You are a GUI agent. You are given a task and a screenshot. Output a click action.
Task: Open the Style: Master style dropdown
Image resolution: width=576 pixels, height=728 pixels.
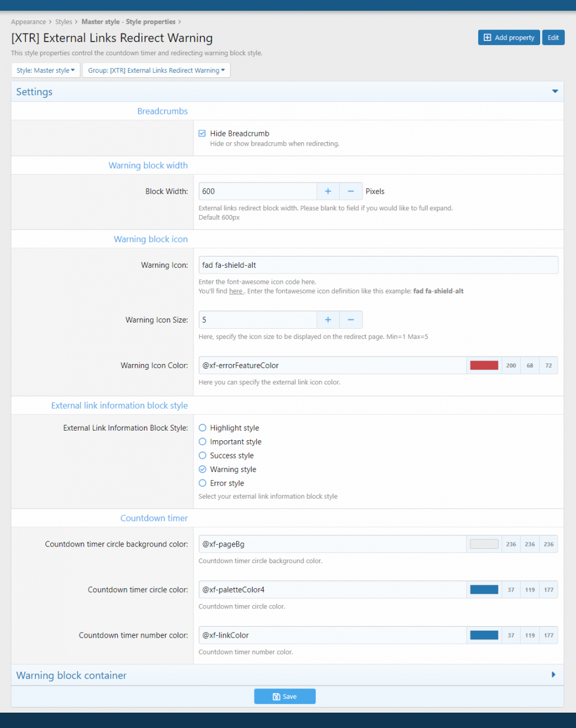point(46,71)
